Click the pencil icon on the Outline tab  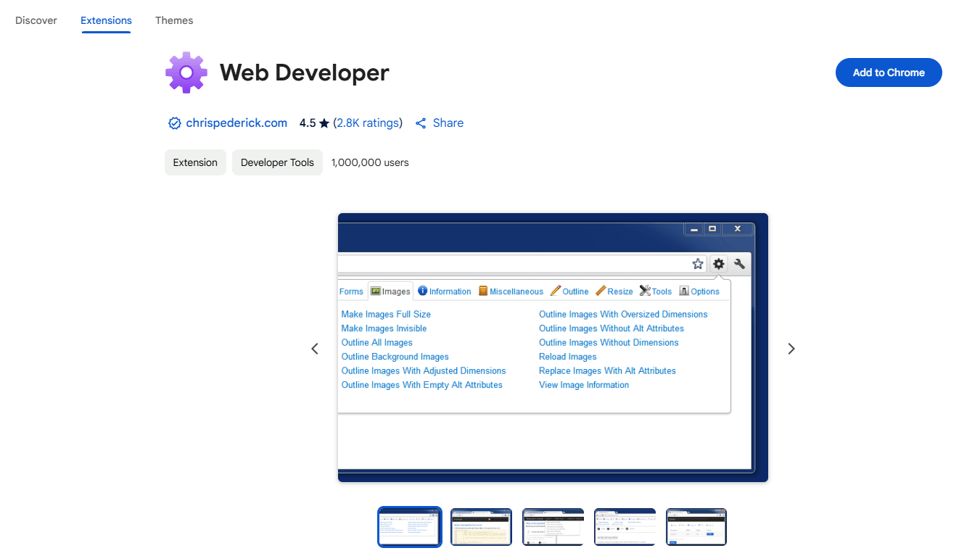pyautogui.click(x=555, y=291)
